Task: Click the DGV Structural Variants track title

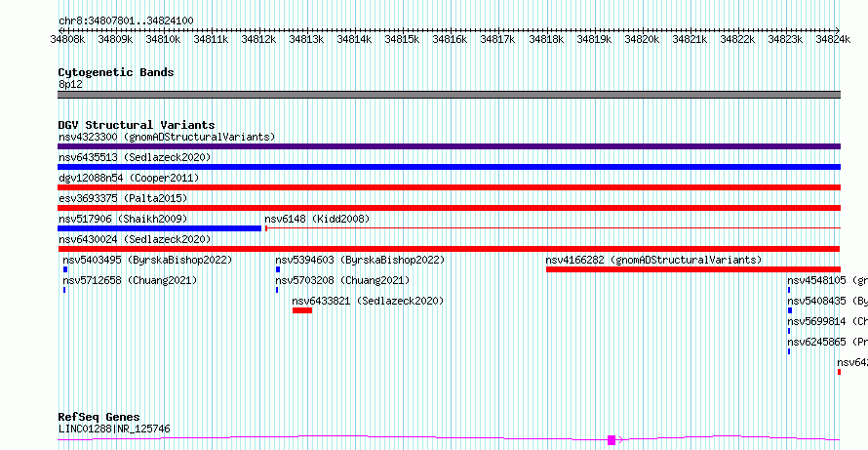Action: pos(137,125)
